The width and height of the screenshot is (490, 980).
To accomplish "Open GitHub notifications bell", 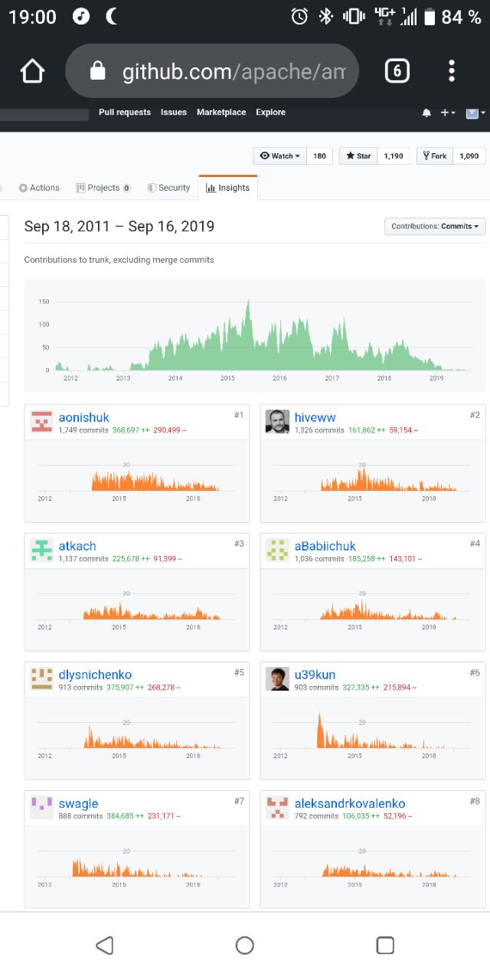I will pos(426,113).
